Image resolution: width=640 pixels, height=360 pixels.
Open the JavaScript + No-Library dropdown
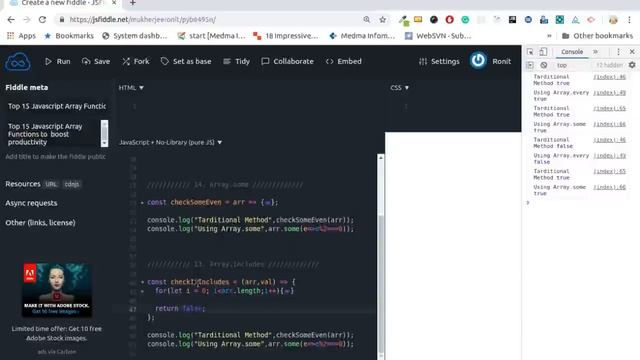tap(170, 142)
